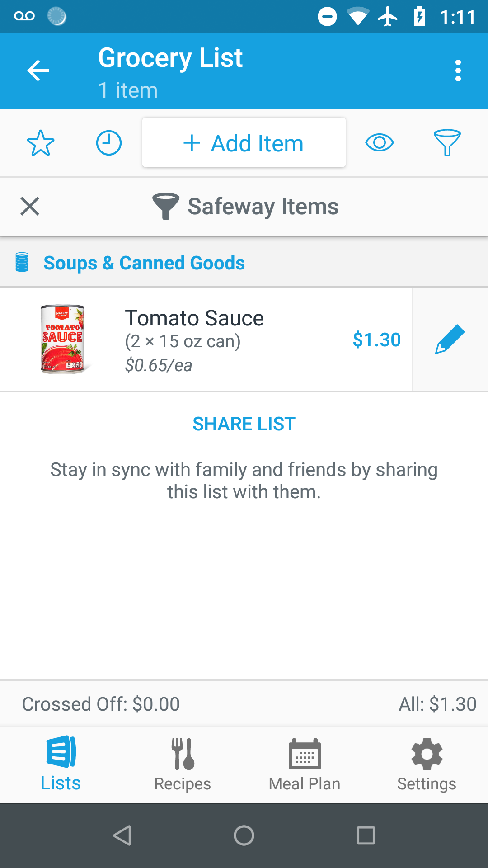Collapse the Soups & Canned Goods category
This screenshot has width=488, height=868.
pos(144,263)
